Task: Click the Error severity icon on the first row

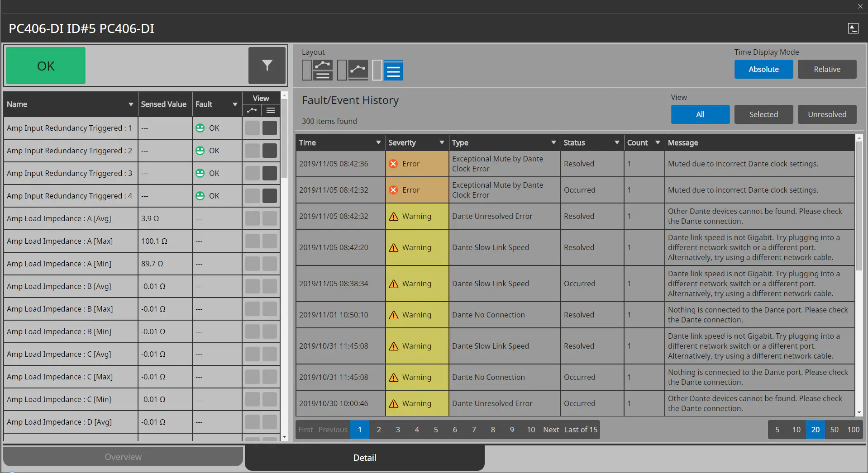Action: tap(393, 164)
